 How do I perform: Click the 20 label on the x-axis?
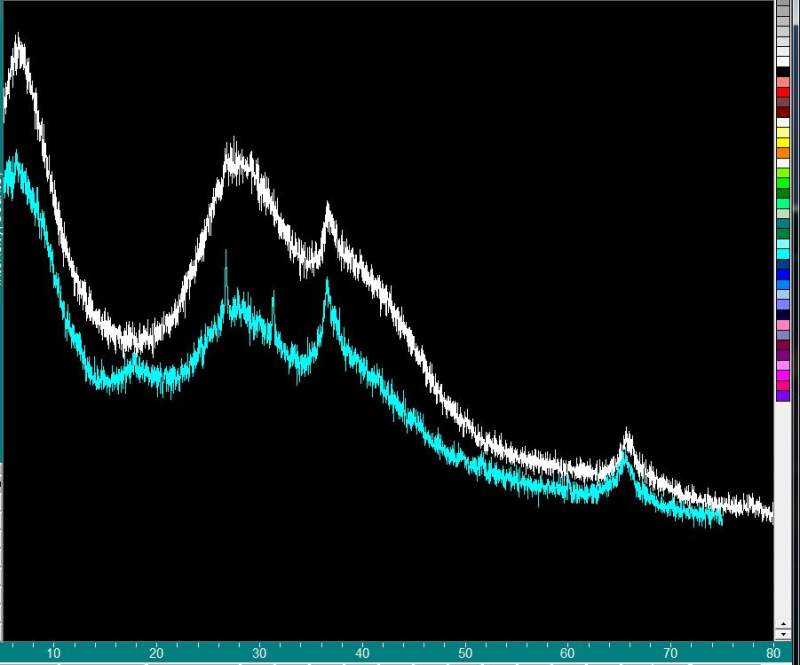pos(157,653)
